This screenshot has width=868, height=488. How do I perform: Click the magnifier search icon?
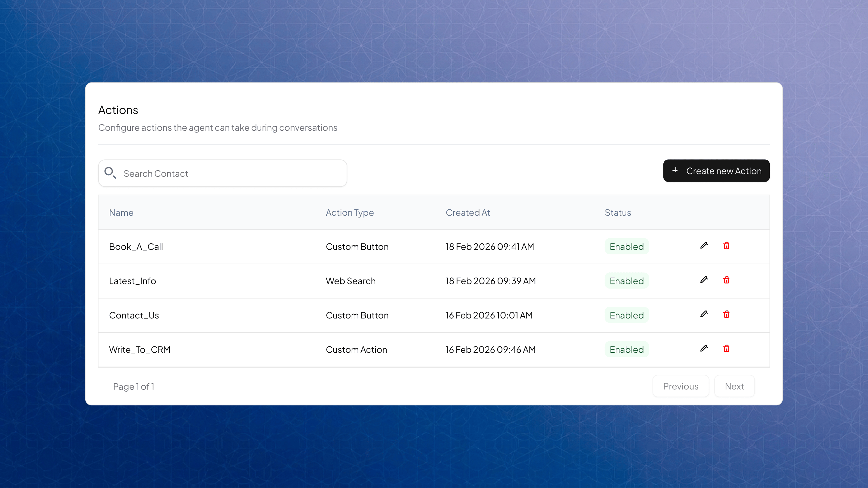110,173
